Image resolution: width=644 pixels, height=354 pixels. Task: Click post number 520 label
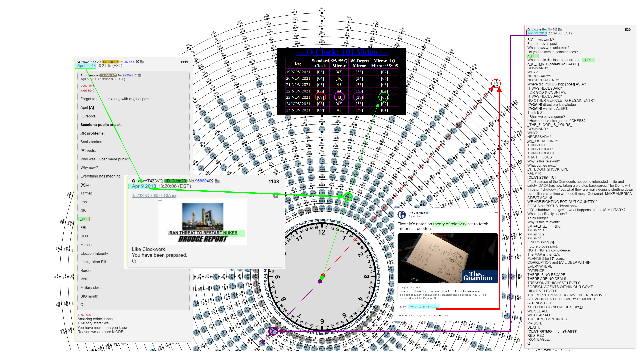coord(628,30)
